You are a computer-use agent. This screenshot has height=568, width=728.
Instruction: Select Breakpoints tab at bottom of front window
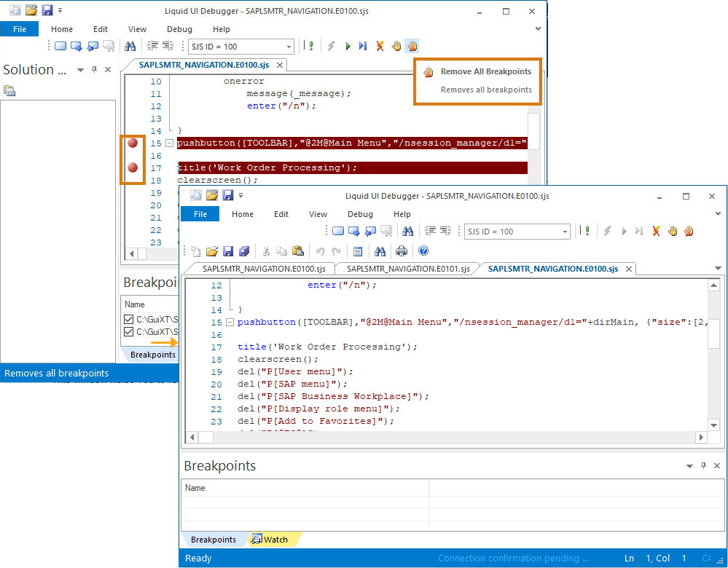coord(213,540)
